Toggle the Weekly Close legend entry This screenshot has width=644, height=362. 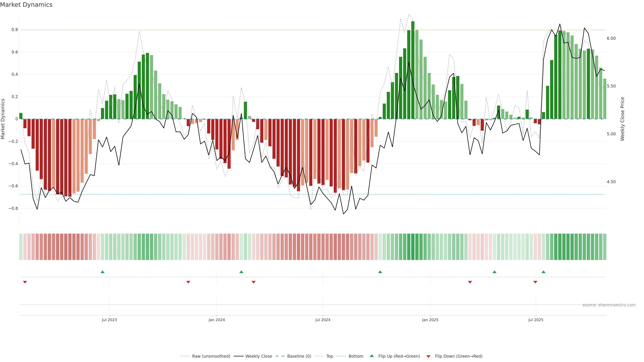[x=258, y=356]
